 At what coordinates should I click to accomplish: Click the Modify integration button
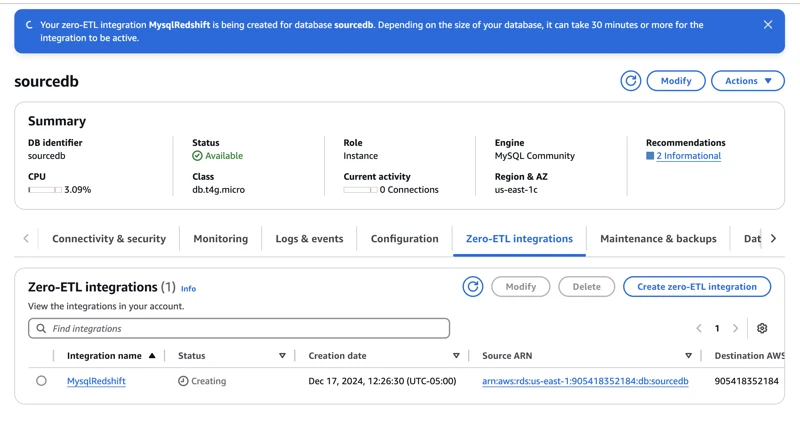click(520, 287)
